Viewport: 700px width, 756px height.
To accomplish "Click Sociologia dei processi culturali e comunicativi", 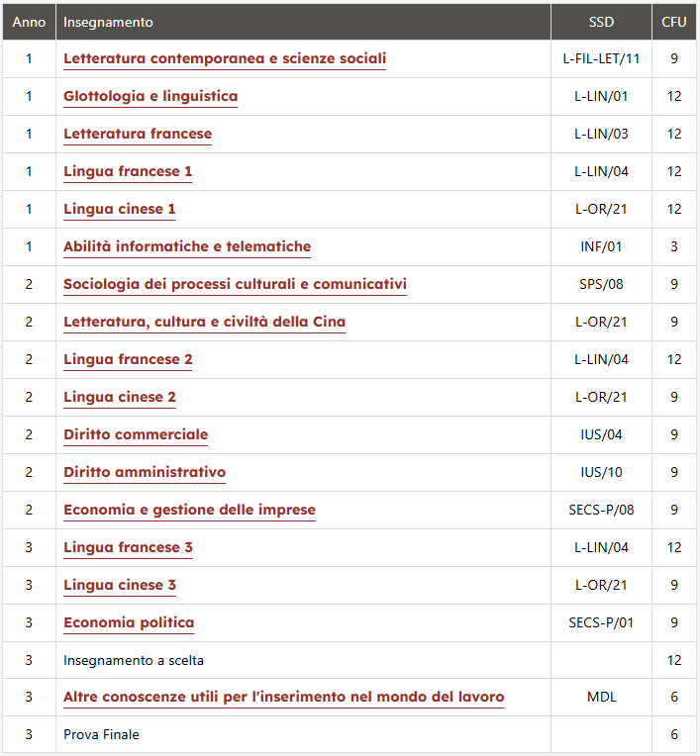I will [235, 284].
